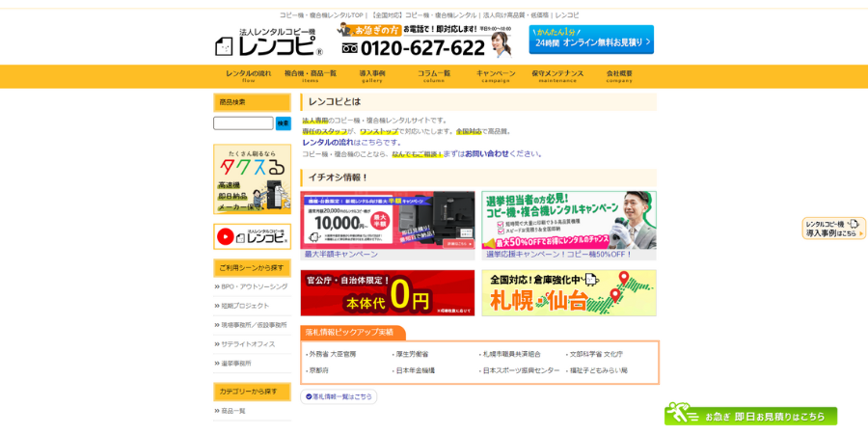Open the 複合機・商品一覧 menu item
The image size is (868, 434).
pos(310,75)
